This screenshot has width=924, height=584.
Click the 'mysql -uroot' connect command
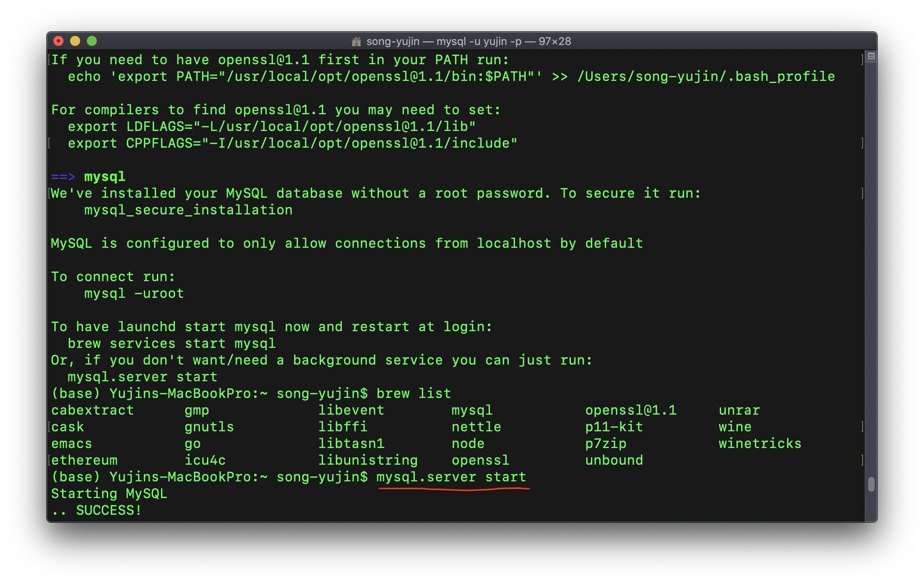134,294
